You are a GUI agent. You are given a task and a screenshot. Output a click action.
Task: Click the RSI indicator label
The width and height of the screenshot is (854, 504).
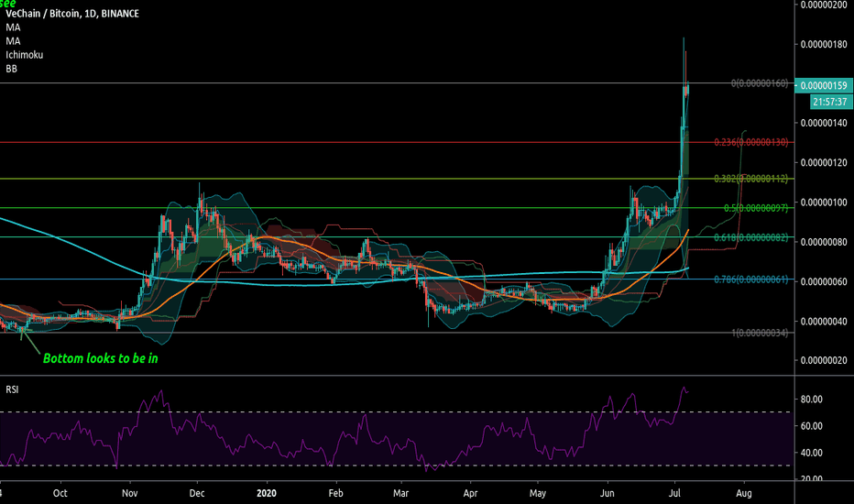12,389
